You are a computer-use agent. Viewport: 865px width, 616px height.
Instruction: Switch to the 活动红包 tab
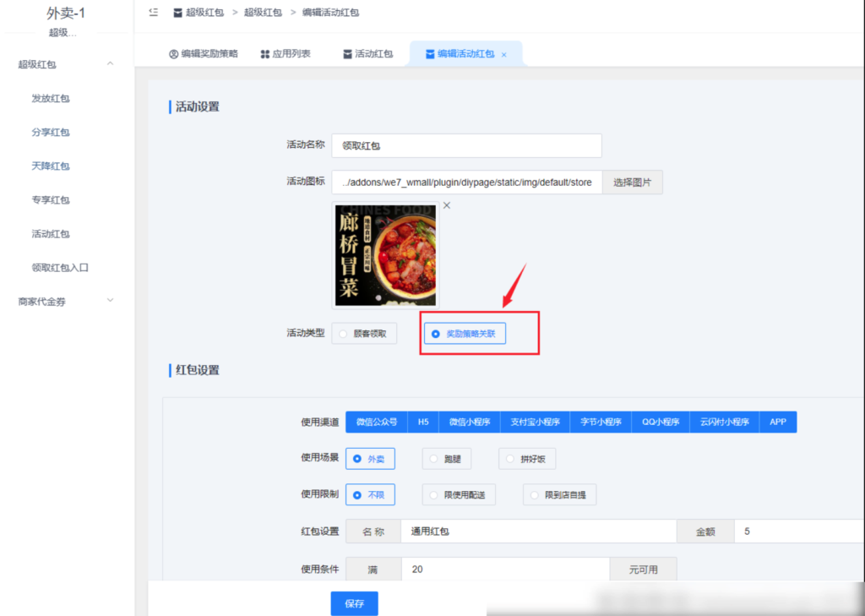373,53
